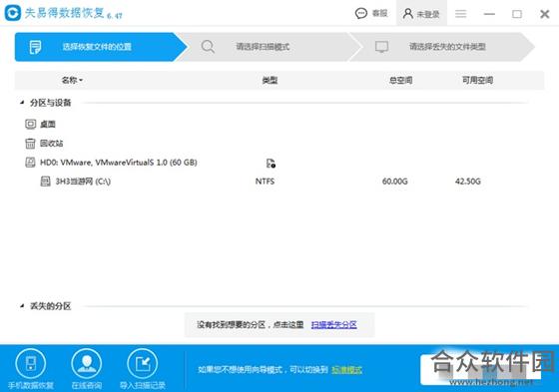The height and width of the screenshot is (392, 559).
Task: Sort by the 名称 column header
Action: (x=72, y=80)
